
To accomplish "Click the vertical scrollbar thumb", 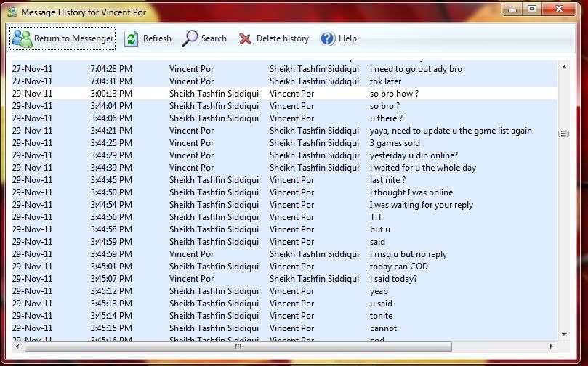I will 564,134.
